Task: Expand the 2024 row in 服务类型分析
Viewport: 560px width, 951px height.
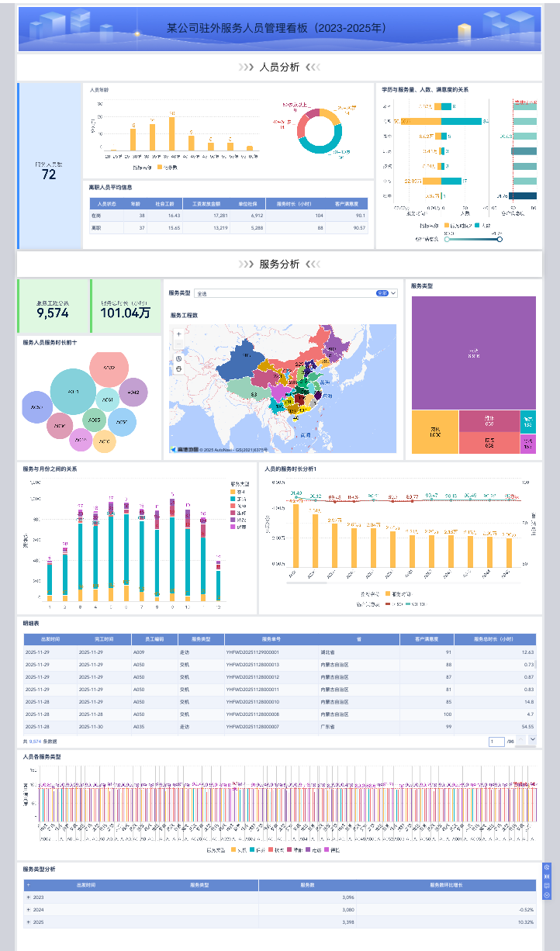Action: coord(29,910)
